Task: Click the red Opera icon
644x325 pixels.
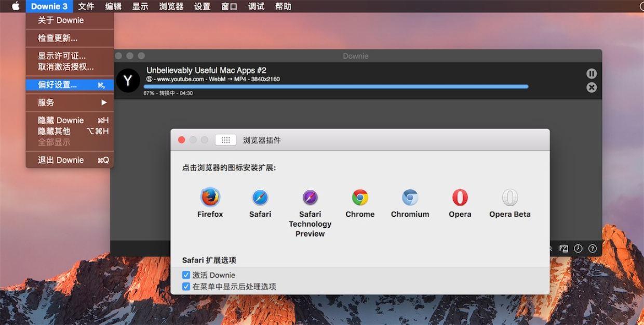Action: [460, 198]
